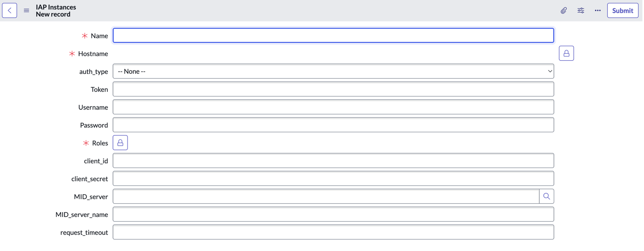Click MID_server lookup magnifier icon
Screen dimensions: 644x251
click(x=547, y=197)
